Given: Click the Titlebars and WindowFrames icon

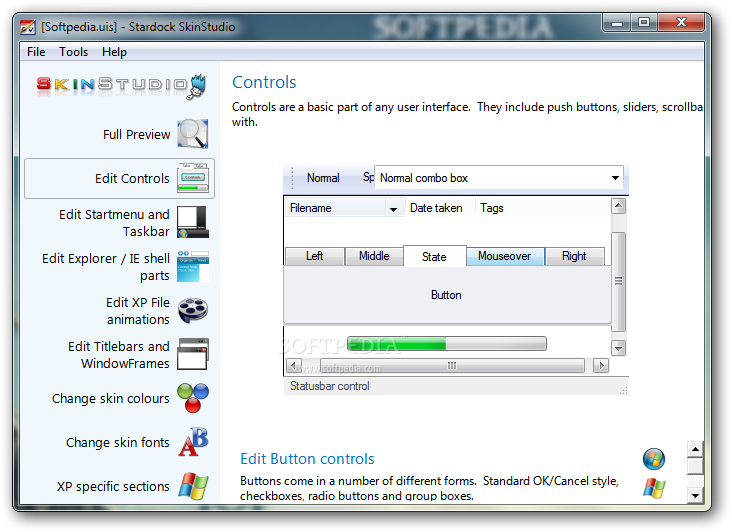Looking at the screenshot, I should [x=193, y=354].
